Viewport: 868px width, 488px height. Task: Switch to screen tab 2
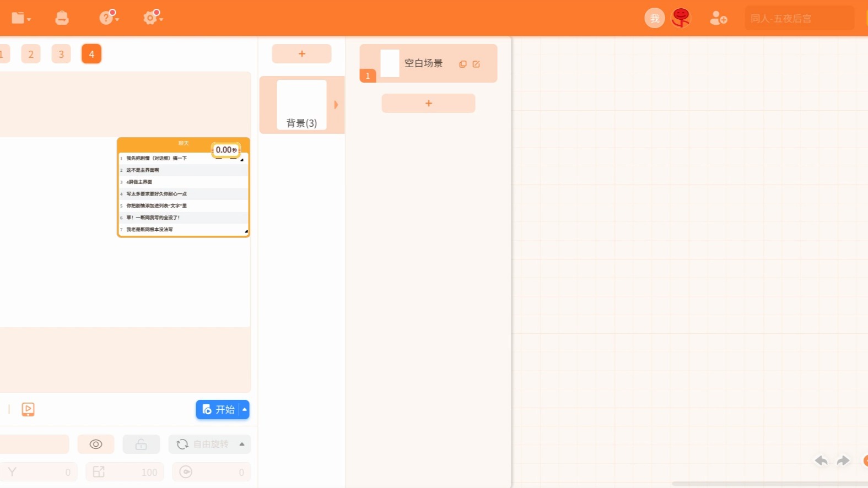pyautogui.click(x=31, y=54)
